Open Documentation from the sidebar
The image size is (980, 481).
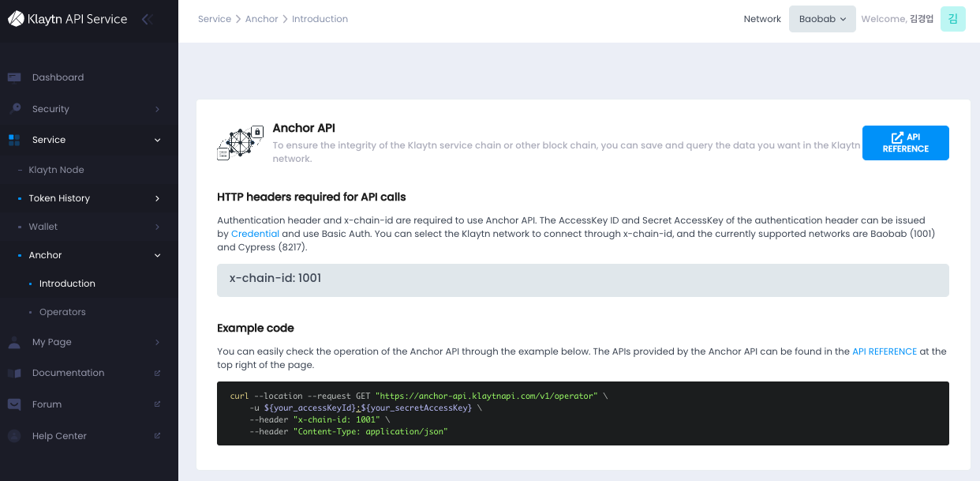click(x=68, y=373)
